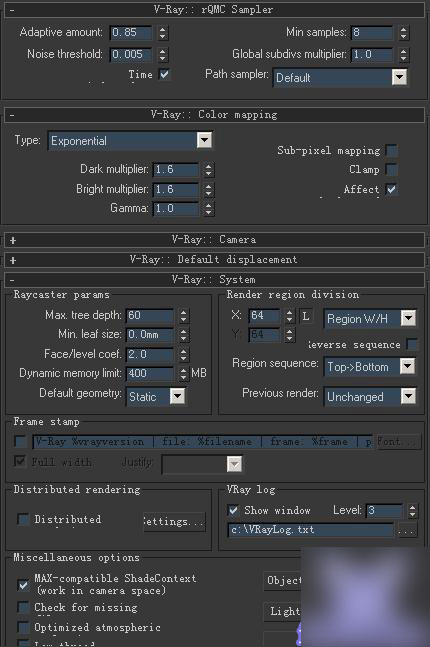Click the browse button beside log path
430x647 pixels.
click(x=407, y=530)
